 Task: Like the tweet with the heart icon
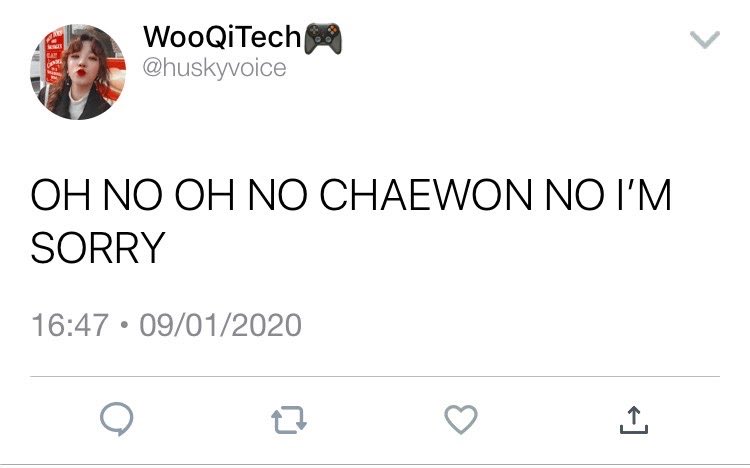(461, 420)
